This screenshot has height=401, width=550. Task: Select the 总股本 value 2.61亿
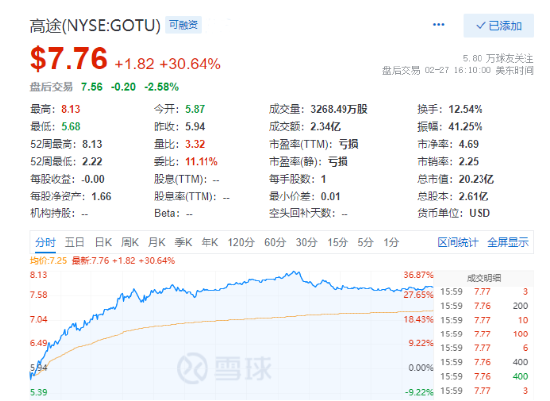pyautogui.click(x=474, y=196)
